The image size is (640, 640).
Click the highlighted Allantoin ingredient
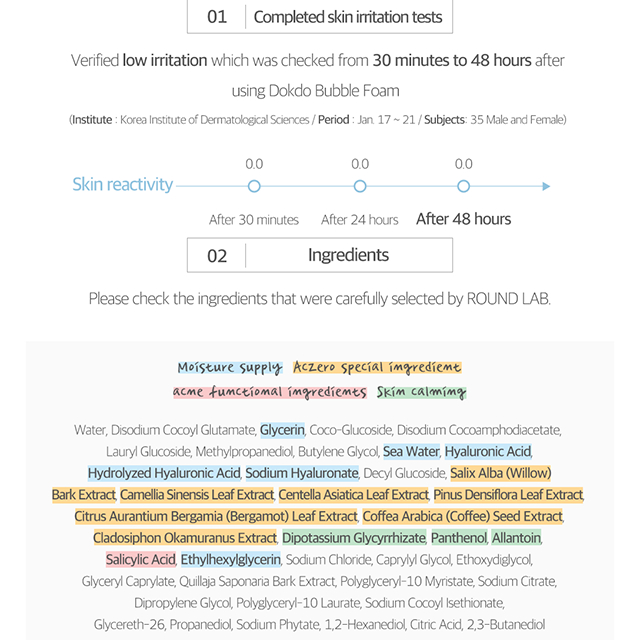516,538
